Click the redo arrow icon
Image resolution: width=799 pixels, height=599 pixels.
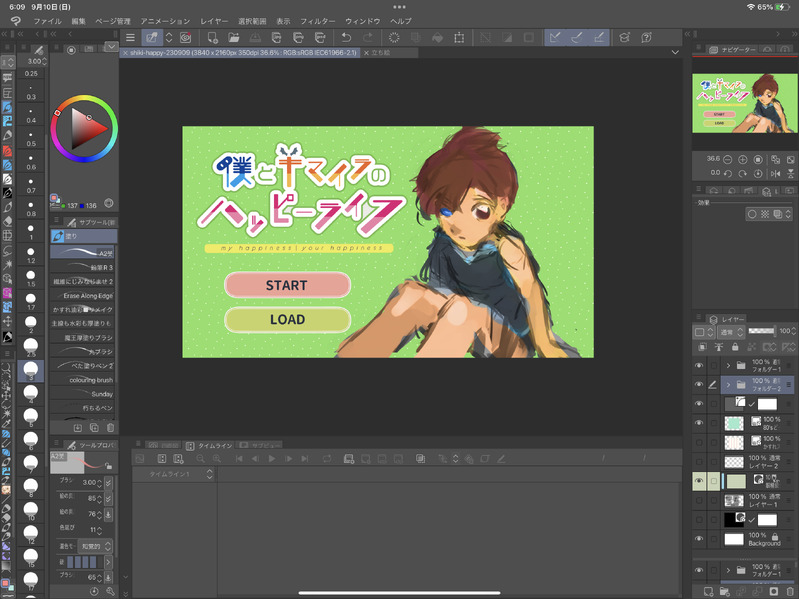tap(368, 38)
